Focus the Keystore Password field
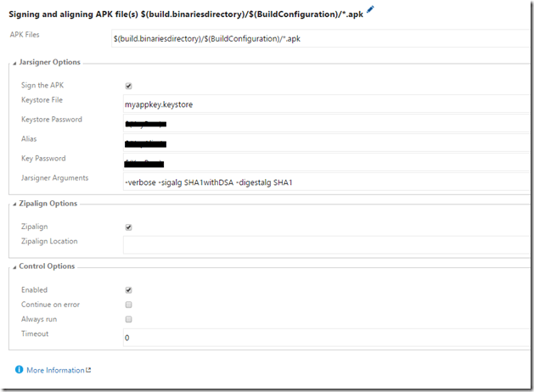Image resolution: width=534 pixels, height=392 pixels. (x=323, y=123)
